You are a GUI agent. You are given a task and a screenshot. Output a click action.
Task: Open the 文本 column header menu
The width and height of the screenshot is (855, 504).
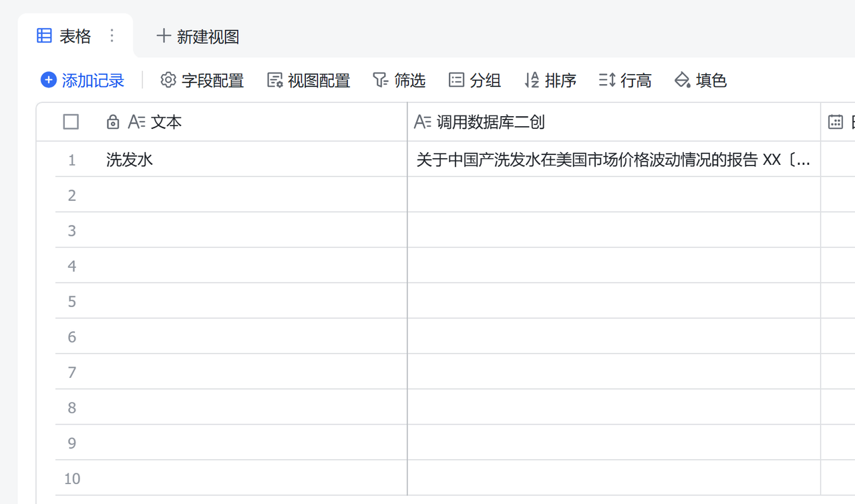[x=166, y=121]
